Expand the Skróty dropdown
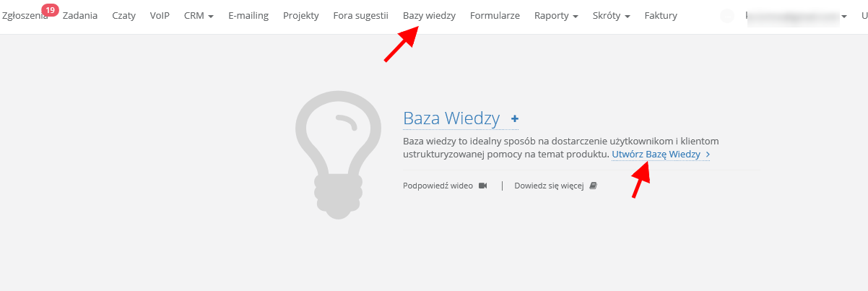 click(611, 15)
